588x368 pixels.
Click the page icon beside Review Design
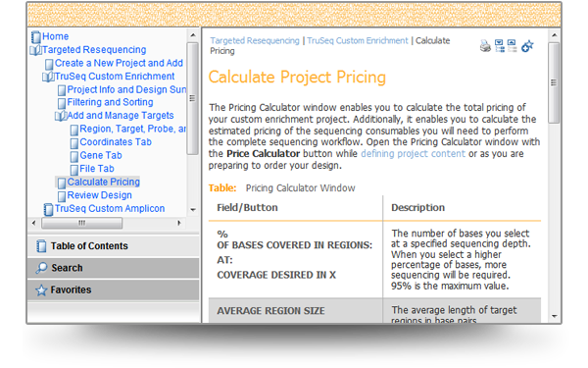(62, 196)
